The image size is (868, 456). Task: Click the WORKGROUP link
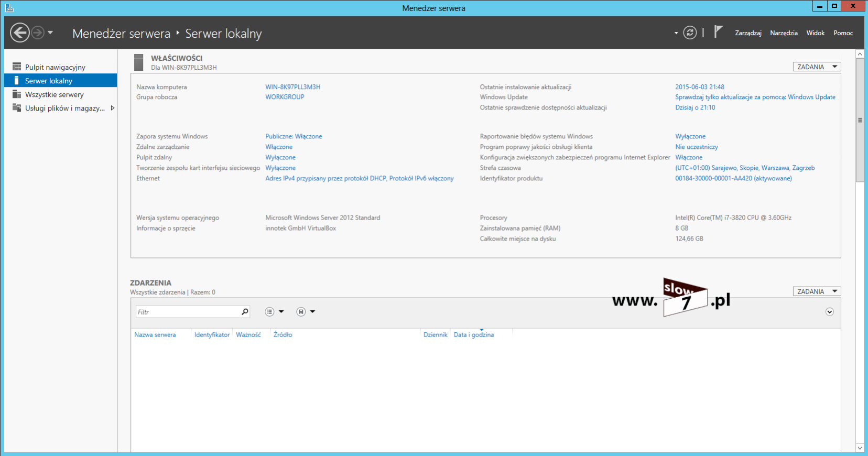pyautogui.click(x=285, y=97)
